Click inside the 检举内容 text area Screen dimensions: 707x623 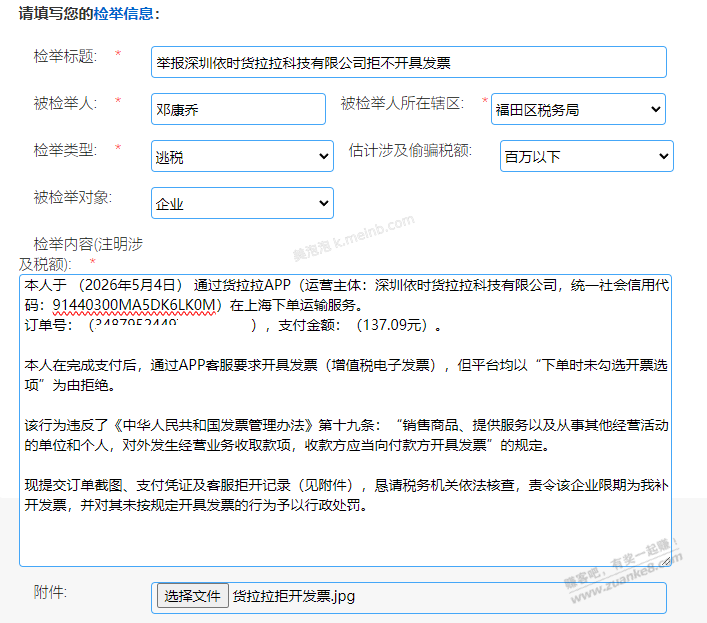[x=345, y=420]
